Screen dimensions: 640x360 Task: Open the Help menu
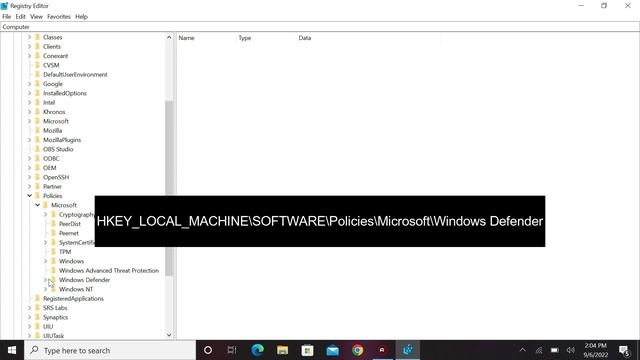click(x=81, y=17)
